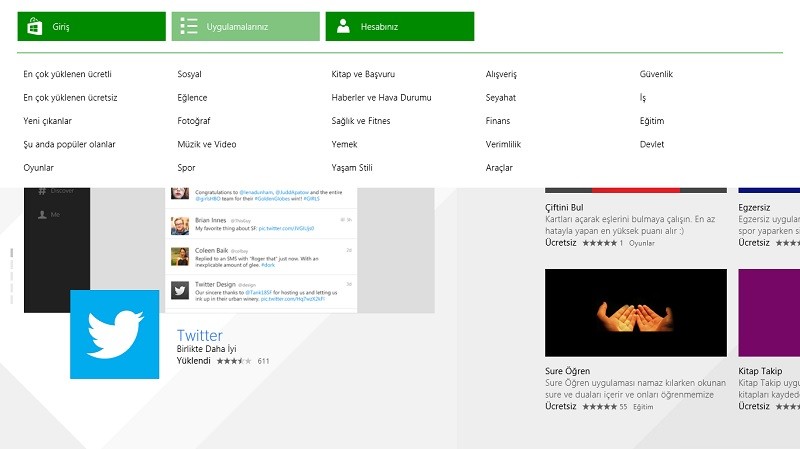
Task: View the Güvenlik category
Action: tap(656, 74)
